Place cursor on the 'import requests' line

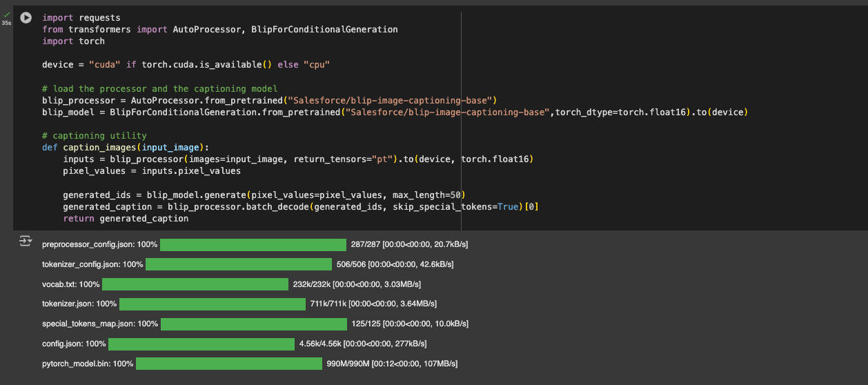(81, 18)
